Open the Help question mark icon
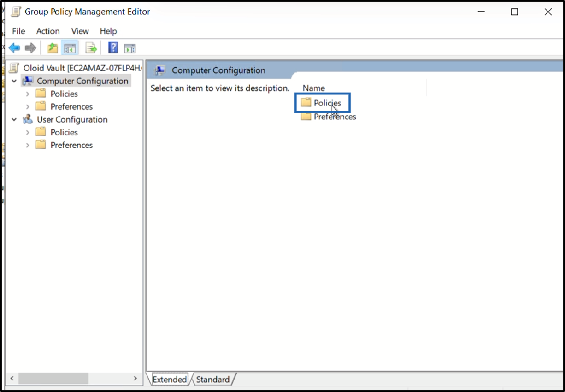 pyautogui.click(x=113, y=47)
